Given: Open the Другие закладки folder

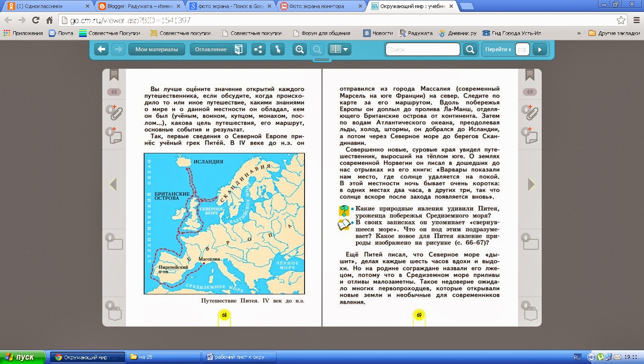Looking at the screenshot, I should 614,33.
